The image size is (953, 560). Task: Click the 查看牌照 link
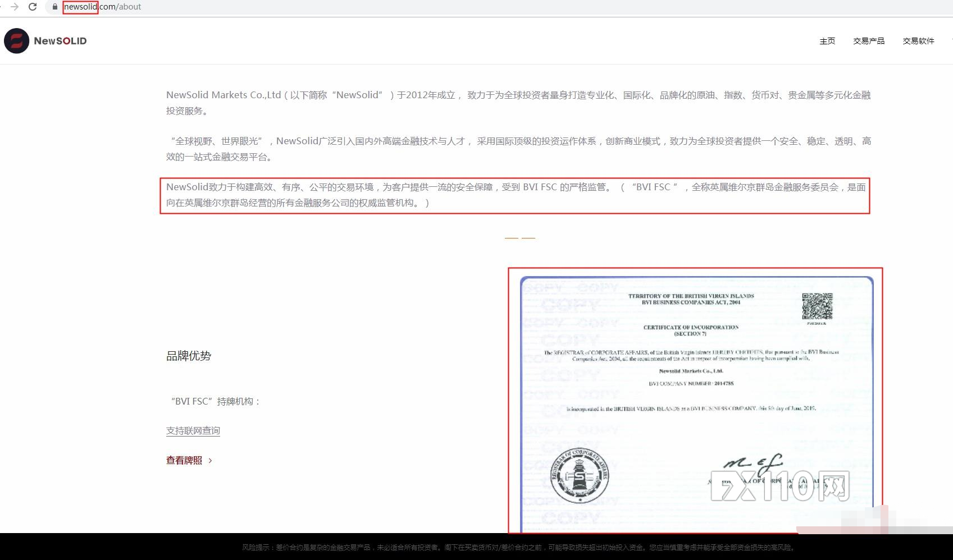click(183, 460)
